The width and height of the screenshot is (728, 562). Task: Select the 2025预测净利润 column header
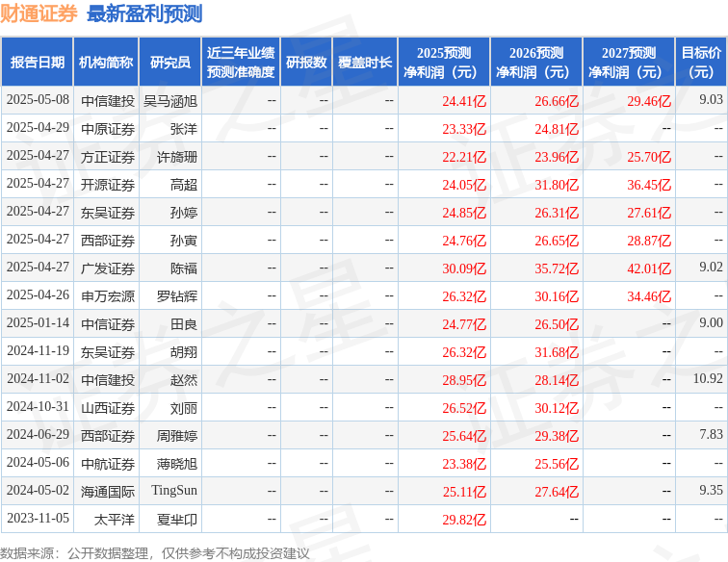(444, 63)
